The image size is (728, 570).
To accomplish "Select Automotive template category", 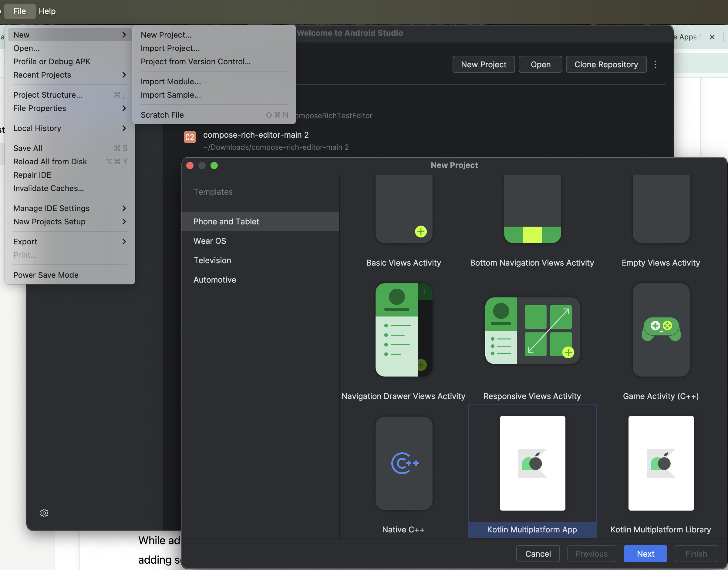I will 260,280.
